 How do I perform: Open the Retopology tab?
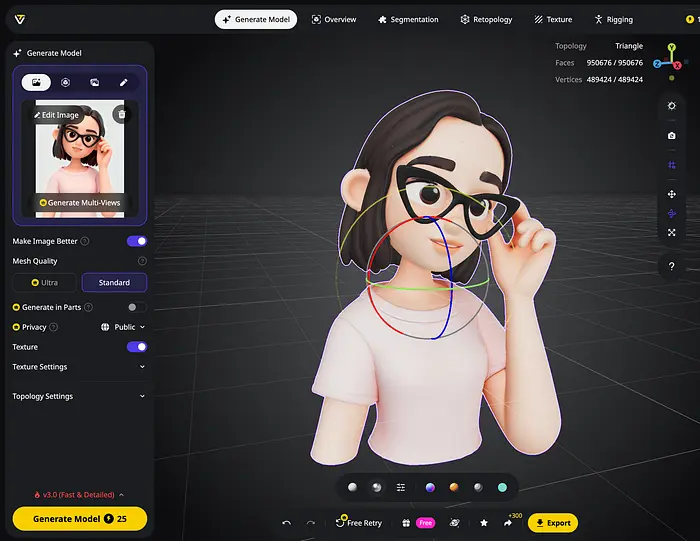[487, 19]
